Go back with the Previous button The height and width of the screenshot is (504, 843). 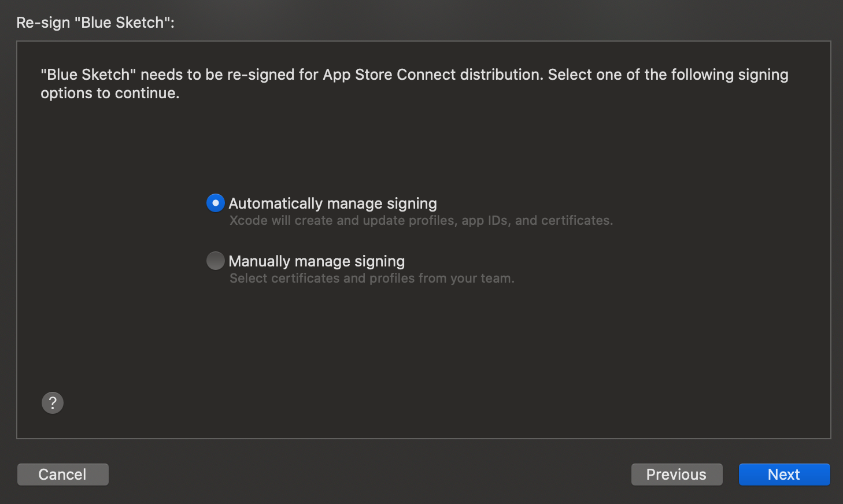tap(676, 475)
